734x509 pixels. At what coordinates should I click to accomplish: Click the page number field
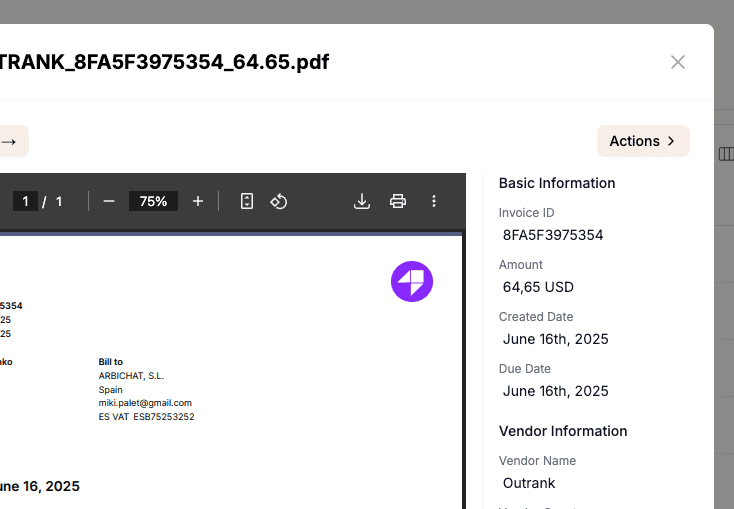pyautogui.click(x=26, y=201)
